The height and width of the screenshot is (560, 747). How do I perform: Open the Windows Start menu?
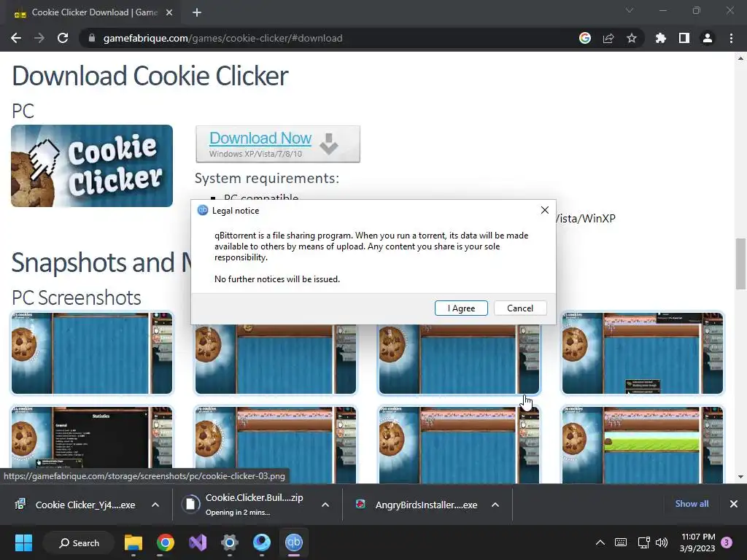point(23,542)
